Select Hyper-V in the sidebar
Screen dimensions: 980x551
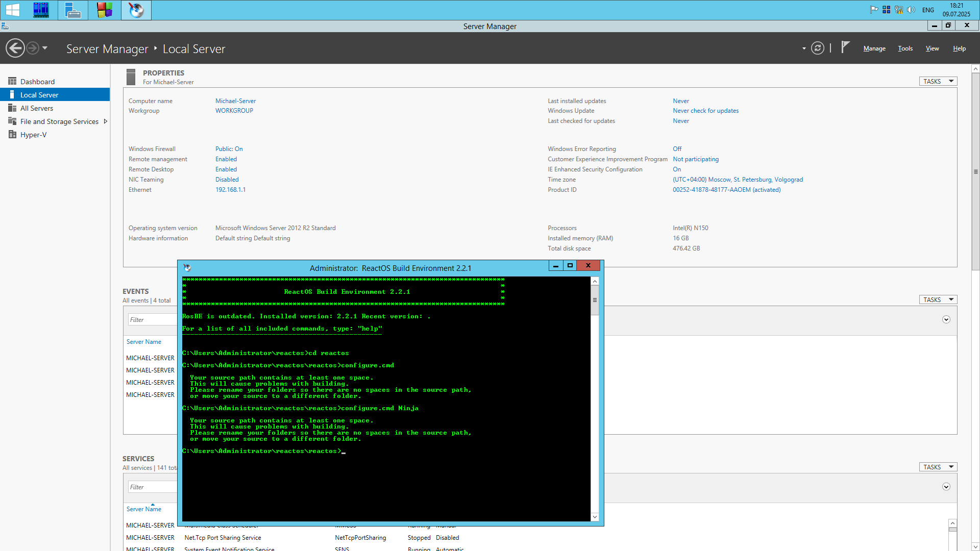click(33, 135)
